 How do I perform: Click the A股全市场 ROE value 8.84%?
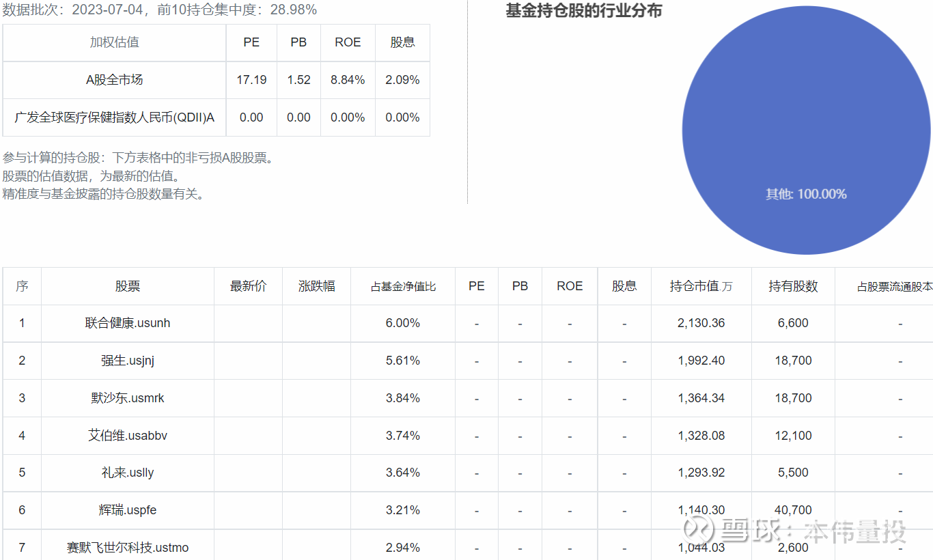(348, 80)
